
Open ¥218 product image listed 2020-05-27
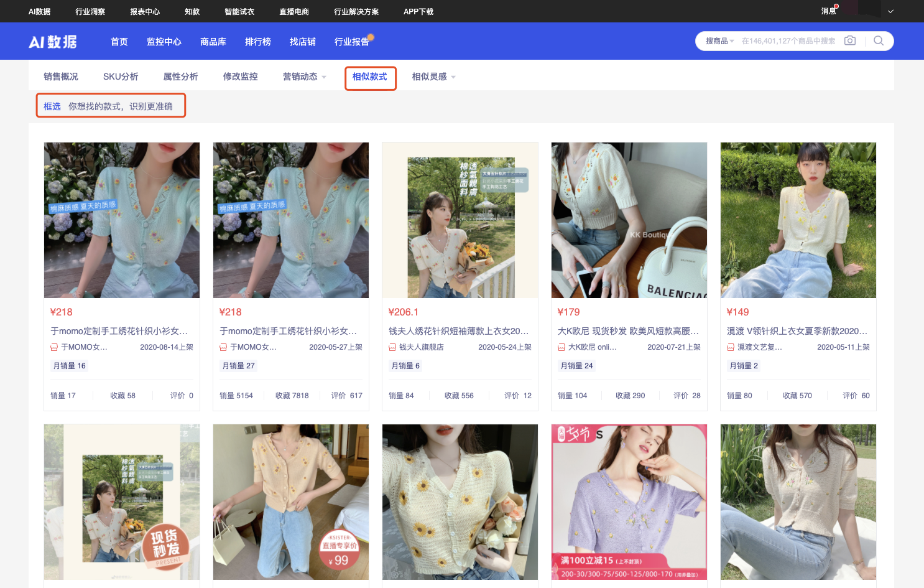[291, 220]
